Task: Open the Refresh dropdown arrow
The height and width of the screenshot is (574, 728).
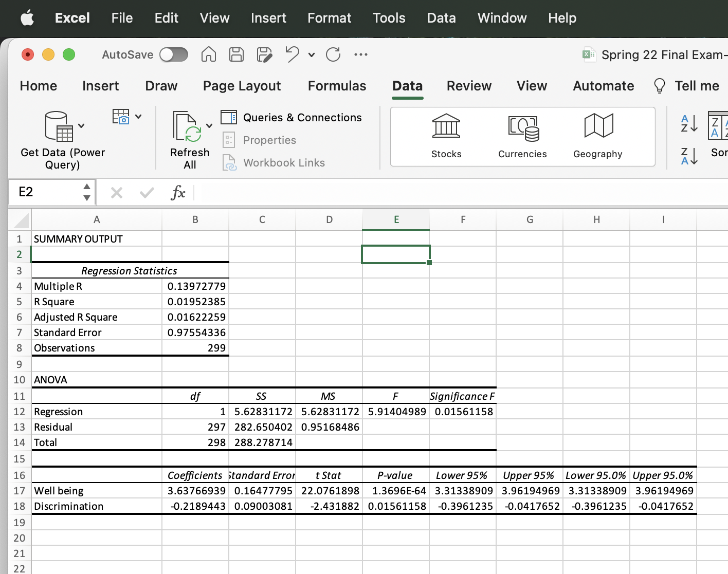Action: click(x=209, y=125)
